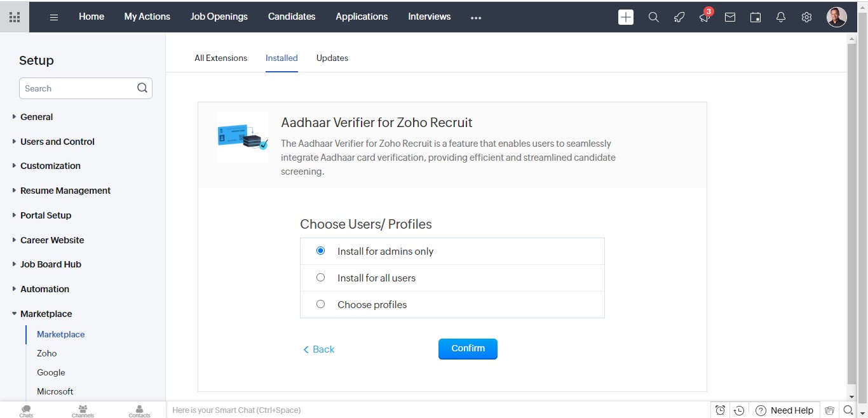The image size is (868, 418).
Task: Open the settings gear icon
Action: [806, 17]
